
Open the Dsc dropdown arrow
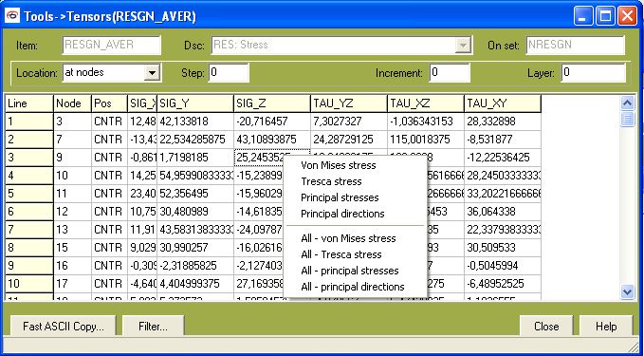tap(463, 46)
